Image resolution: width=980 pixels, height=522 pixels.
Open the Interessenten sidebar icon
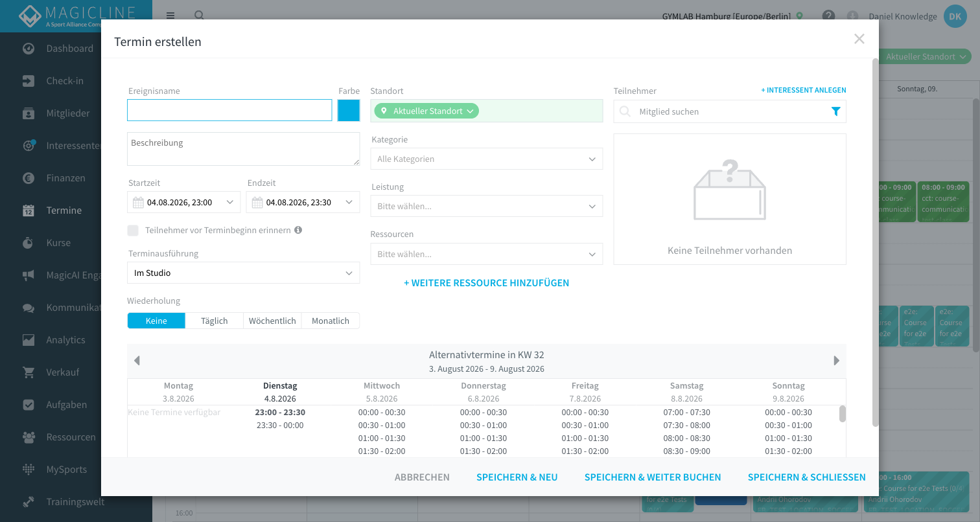[29, 146]
